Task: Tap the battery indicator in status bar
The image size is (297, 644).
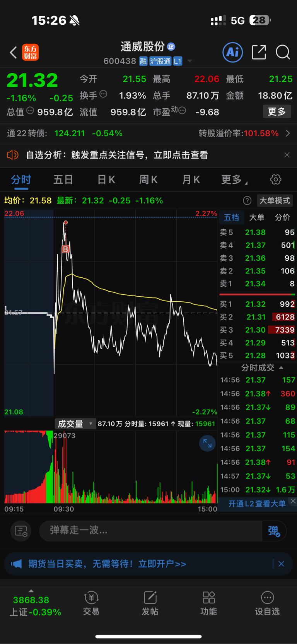Action: coord(260,20)
